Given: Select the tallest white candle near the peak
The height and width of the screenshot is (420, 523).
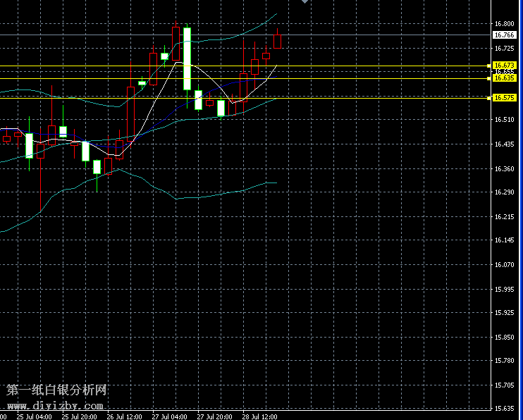Looking at the screenshot, I should 187,58.
